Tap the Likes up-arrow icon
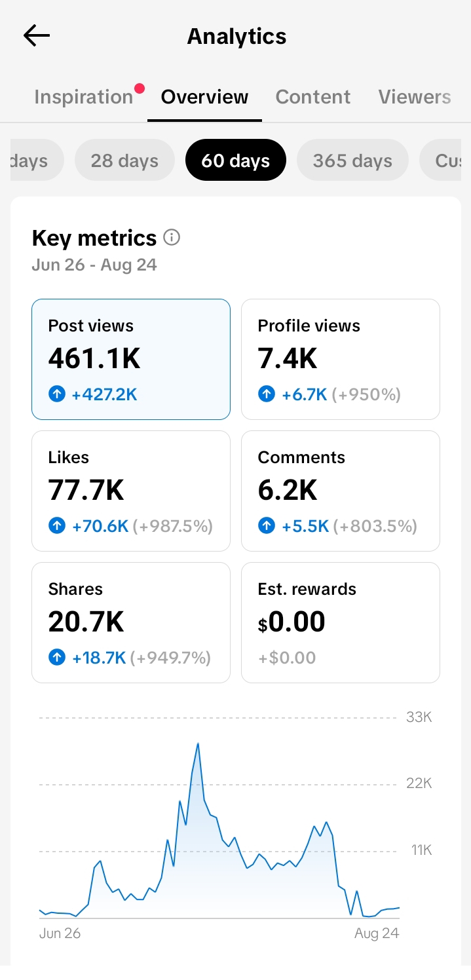This screenshot has width=471, height=980. tap(57, 526)
